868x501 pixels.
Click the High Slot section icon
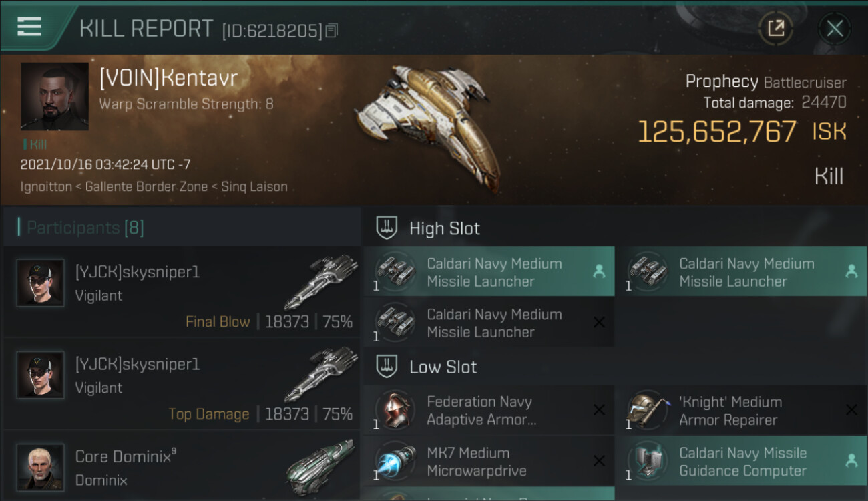tap(387, 228)
